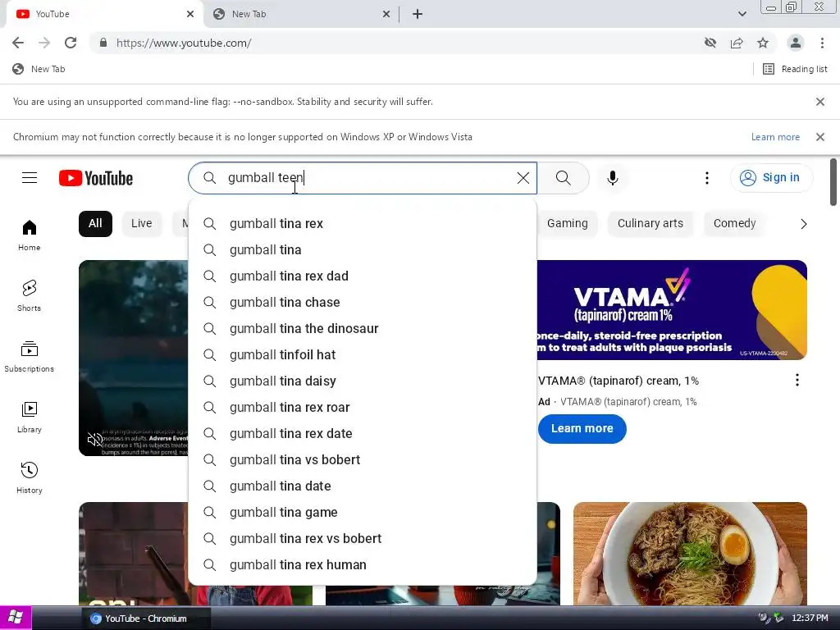Click the page vertical scrollbar
Screen dimensions: 840x630
[833, 182]
